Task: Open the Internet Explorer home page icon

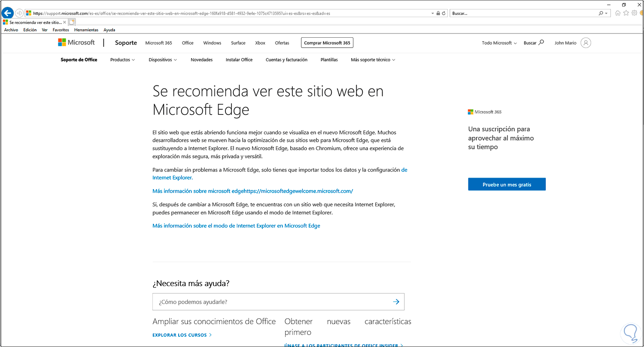Action: 618,13
